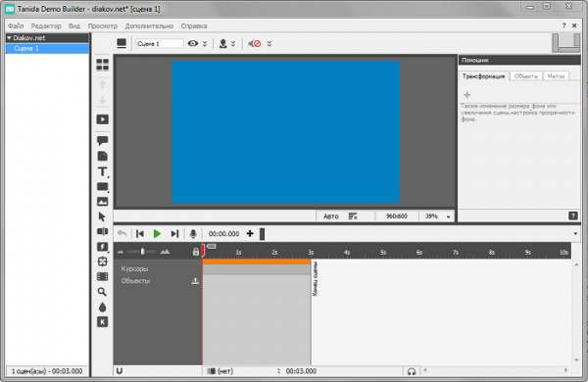Click the Курсоры track row
Viewport: 588px width, 382px height.
tap(158, 268)
